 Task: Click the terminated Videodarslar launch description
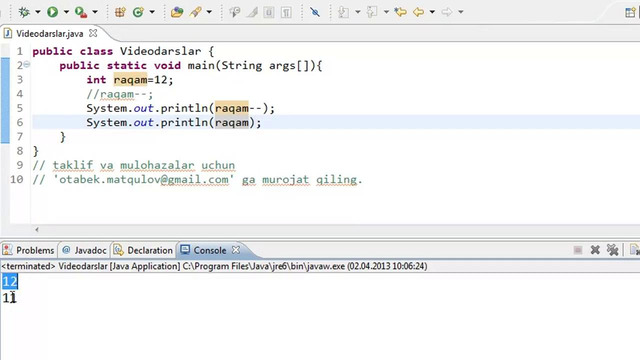pos(214,266)
